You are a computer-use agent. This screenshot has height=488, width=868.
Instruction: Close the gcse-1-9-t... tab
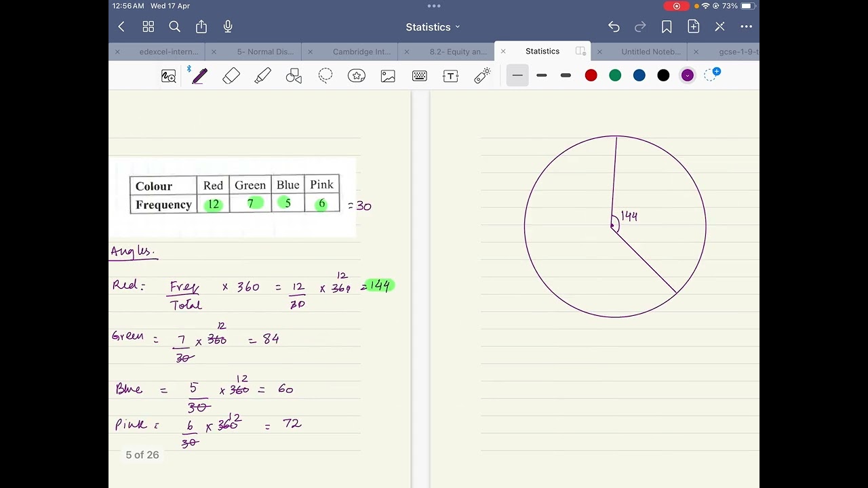(x=696, y=52)
